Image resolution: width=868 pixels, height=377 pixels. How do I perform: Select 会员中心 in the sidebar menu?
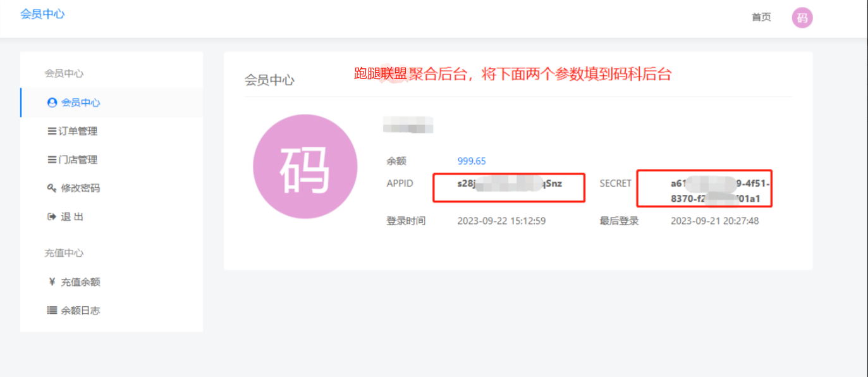[x=112, y=102]
